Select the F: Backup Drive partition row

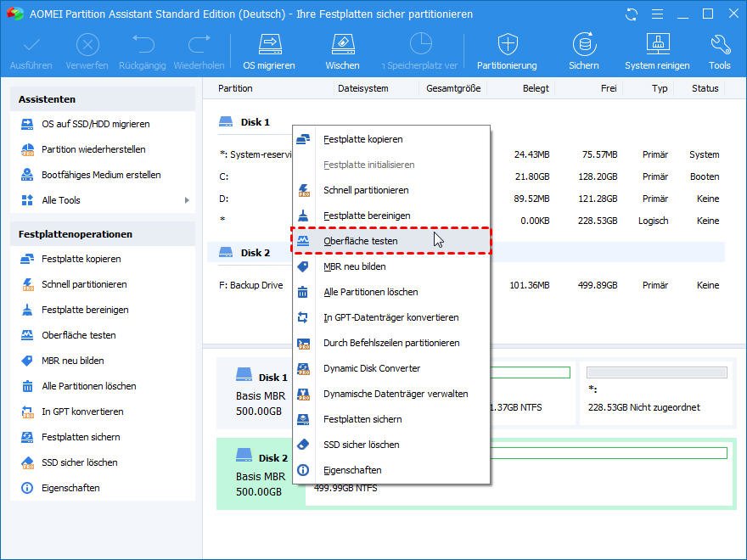point(251,285)
